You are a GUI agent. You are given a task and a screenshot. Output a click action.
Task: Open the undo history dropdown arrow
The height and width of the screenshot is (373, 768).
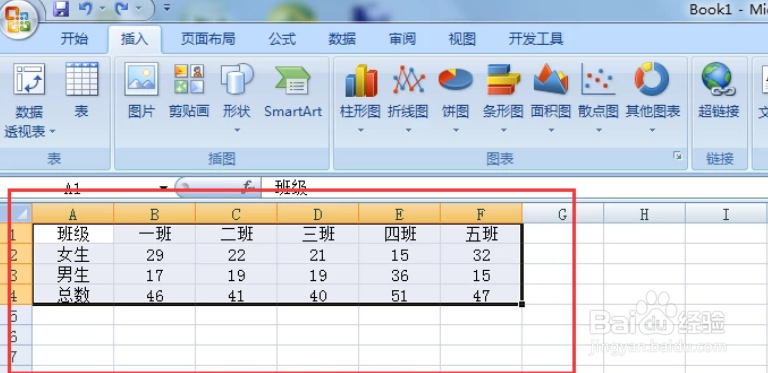(x=102, y=8)
